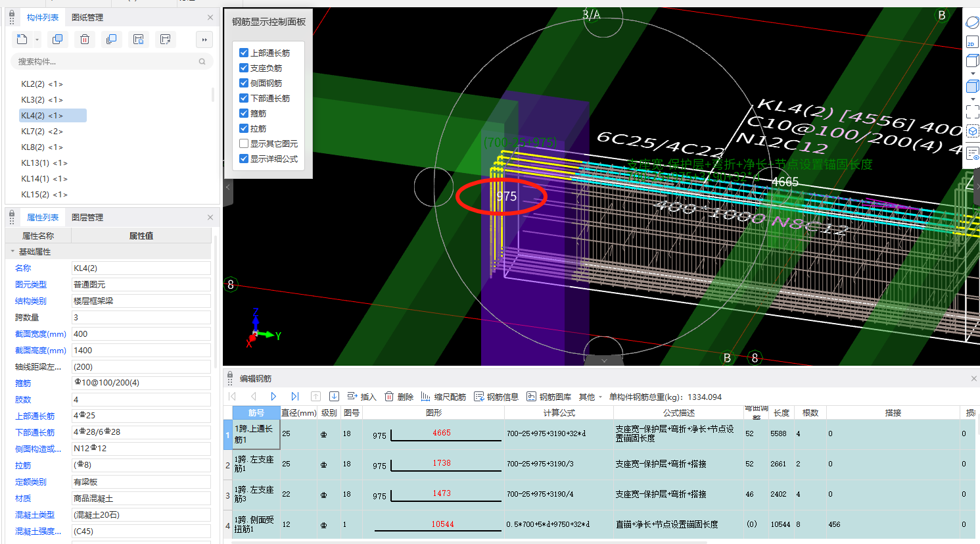Click the extract component archive icon
This screenshot has height=544, width=980.
(x=165, y=39)
